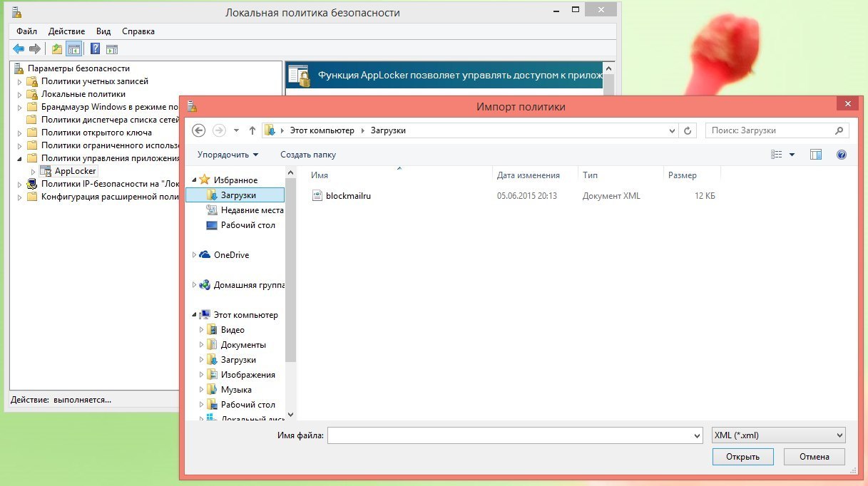Screen dimensions: 868x486
Task: Expand the AppLocker tree node
Action: pos(33,171)
